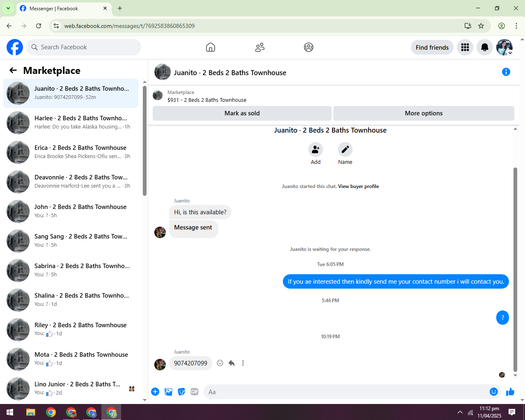Click browser tab search dropdown arrow
The height and width of the screenshot is (420, 525).
[x=8, y=8]
